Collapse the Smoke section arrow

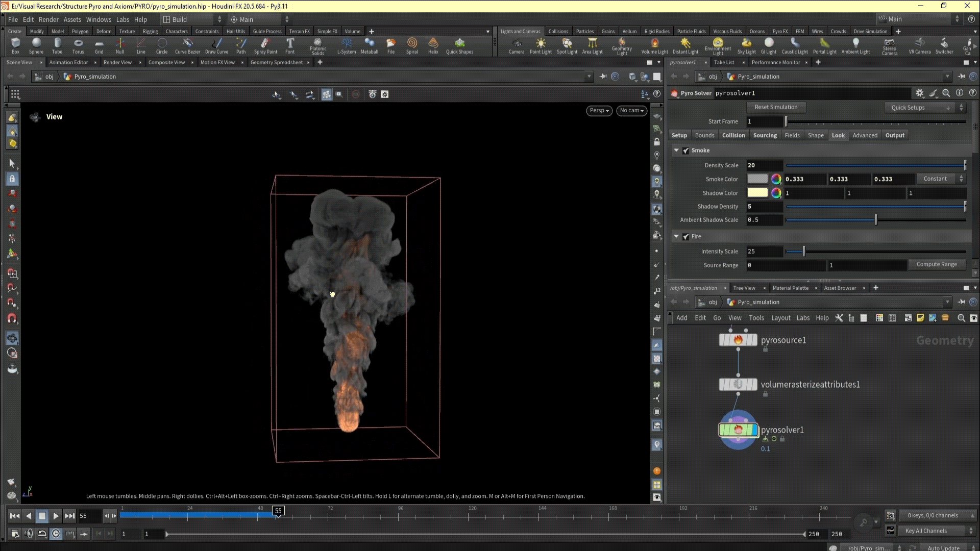click(x=676, y=151)
